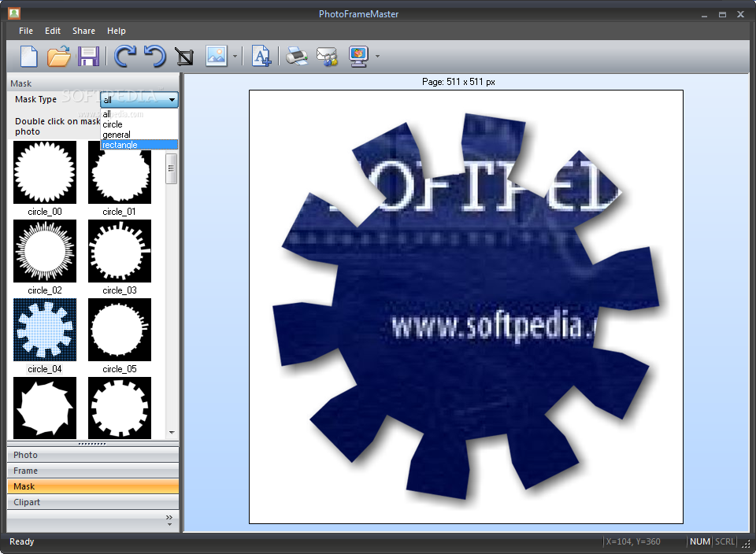Click the Undo counter-clockwise arrow icon
This screenshot has height=554, width=756.
(x=155, y=56)
